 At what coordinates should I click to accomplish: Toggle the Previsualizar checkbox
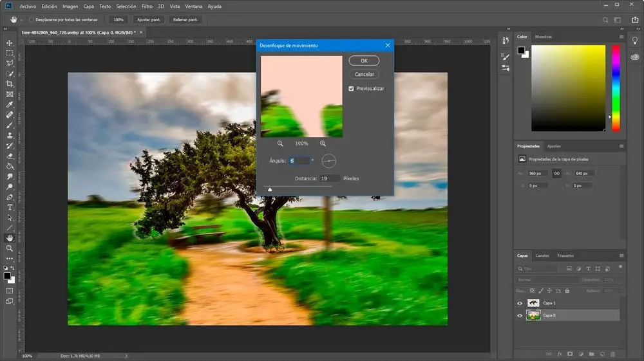(351, 89)
